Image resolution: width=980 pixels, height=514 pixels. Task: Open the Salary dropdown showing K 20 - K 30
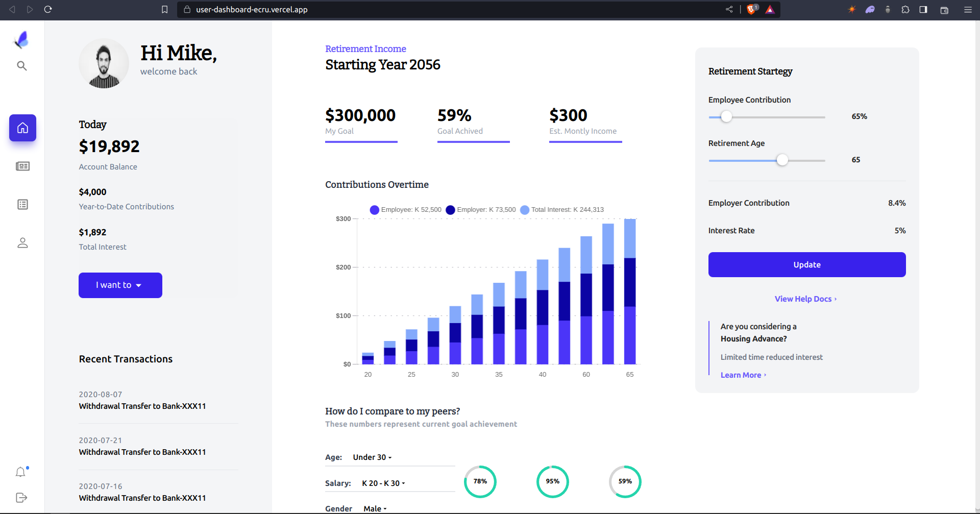(x=383, y=483)
